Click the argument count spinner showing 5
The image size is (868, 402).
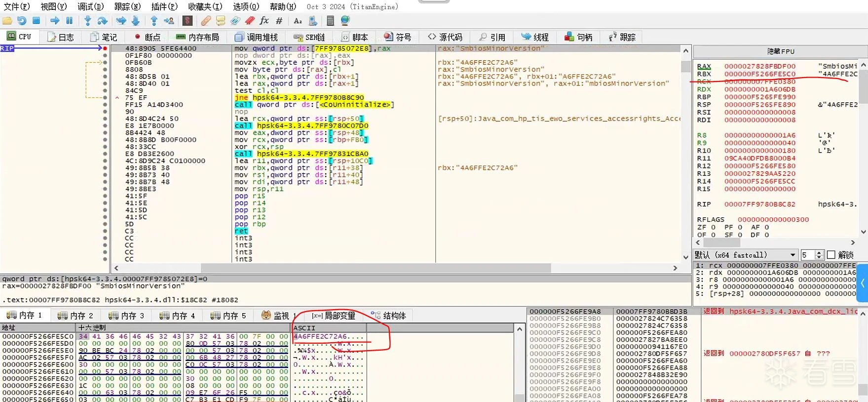[x=812, y=255]
